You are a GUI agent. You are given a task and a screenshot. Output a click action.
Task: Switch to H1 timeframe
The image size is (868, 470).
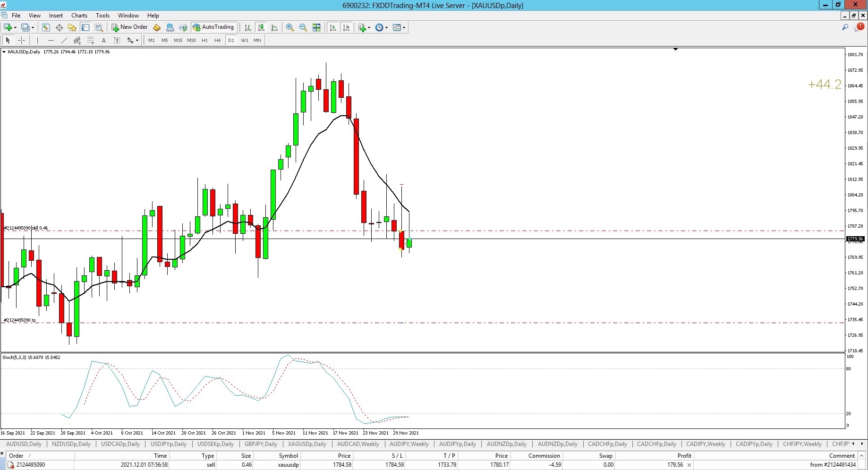coord(204,40)
